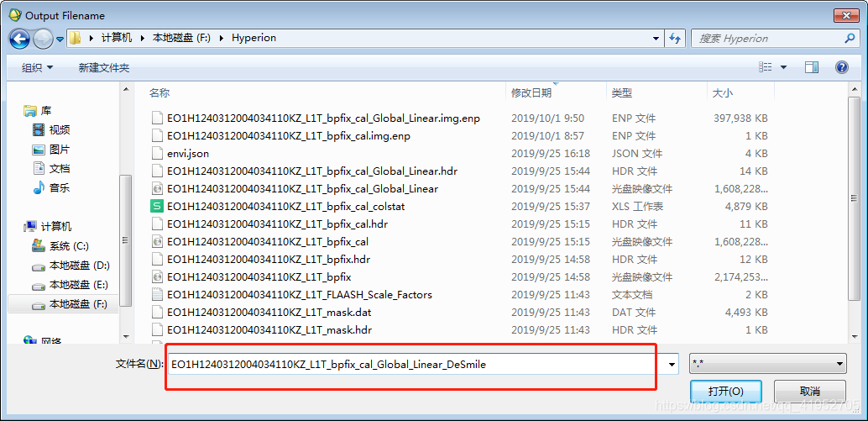This screenshot has height=421, width=868.
Task: Select file L1T_mask.hdr
Action: [x=269, y=330]
